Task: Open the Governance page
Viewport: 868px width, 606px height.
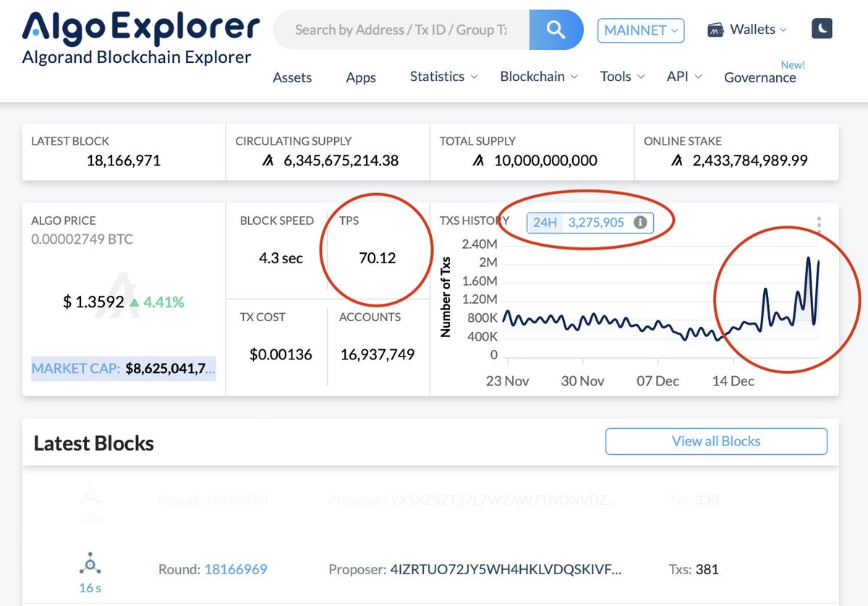Action: coord(760,77)
